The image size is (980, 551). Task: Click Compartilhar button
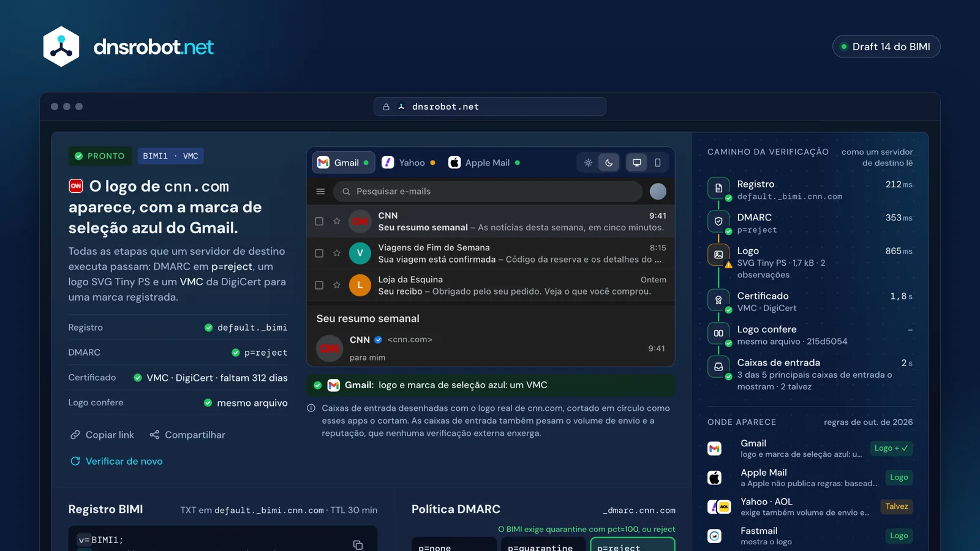187,435
